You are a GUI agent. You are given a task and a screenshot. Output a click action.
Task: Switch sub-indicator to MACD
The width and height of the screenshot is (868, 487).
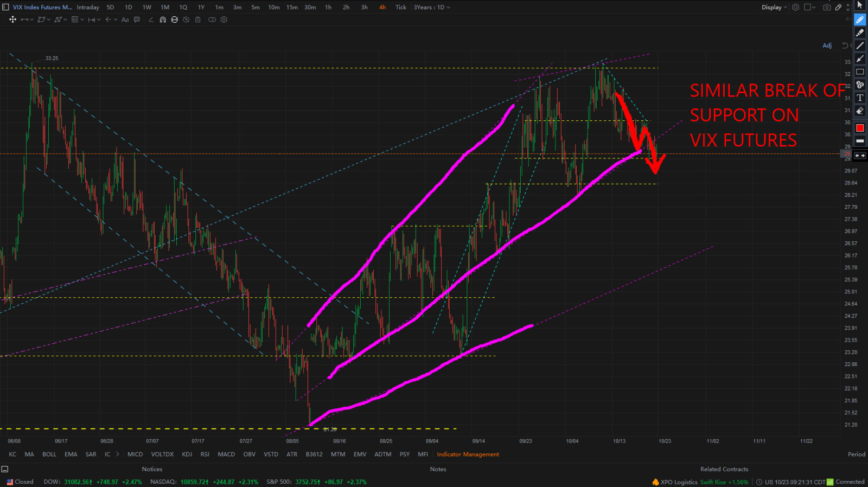226,454
